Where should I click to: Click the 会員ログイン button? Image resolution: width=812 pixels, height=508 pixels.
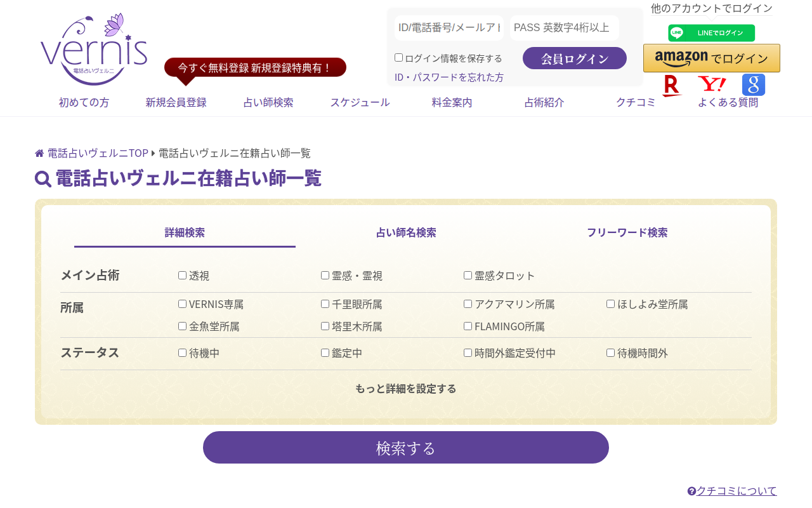tap(575, 58)
